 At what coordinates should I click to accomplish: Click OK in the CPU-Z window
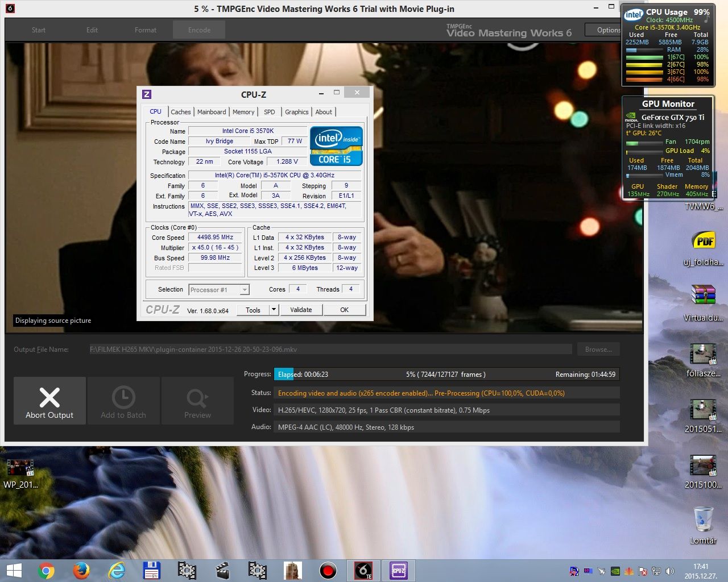point(344,310)
